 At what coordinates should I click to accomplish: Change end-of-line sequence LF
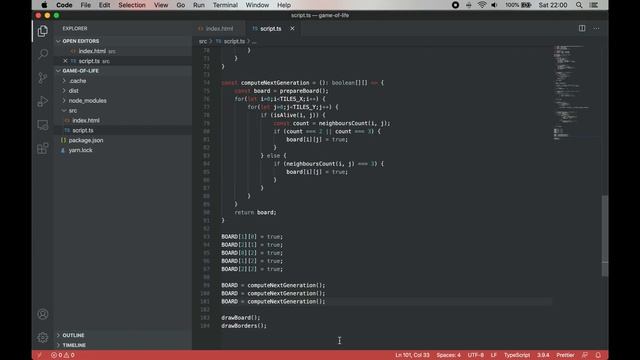pyautogui.click(x=493, y=355)
